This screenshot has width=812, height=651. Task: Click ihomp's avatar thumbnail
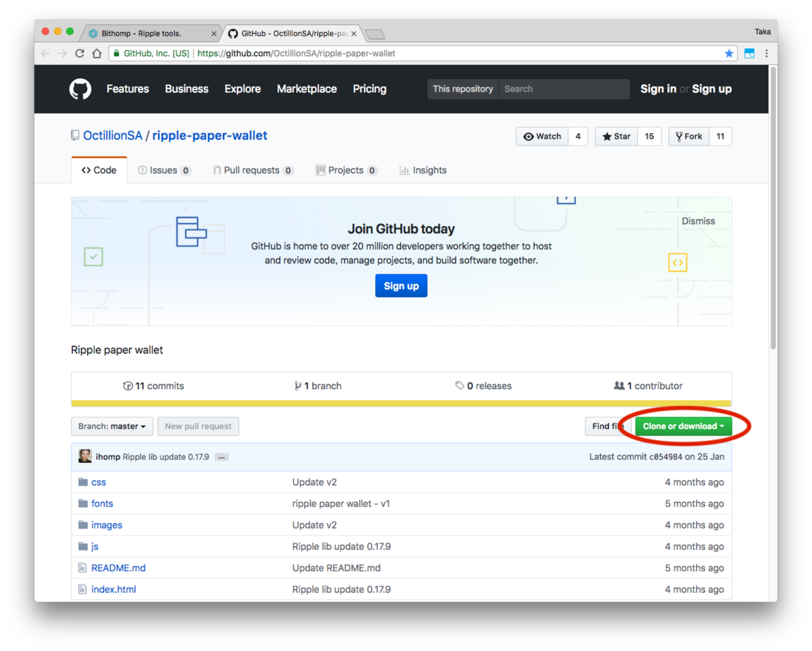tap(85, 456)
